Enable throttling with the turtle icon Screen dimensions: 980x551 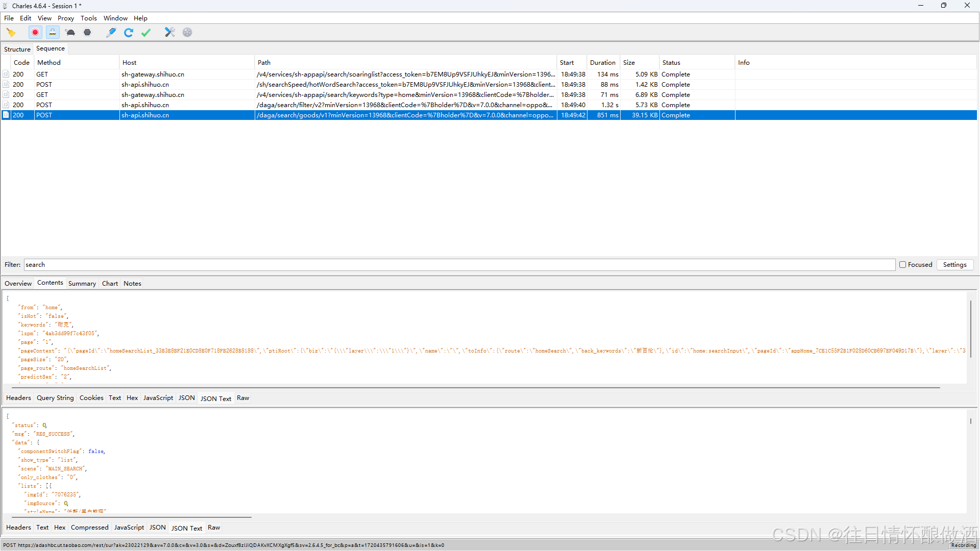tap(70, 33)
